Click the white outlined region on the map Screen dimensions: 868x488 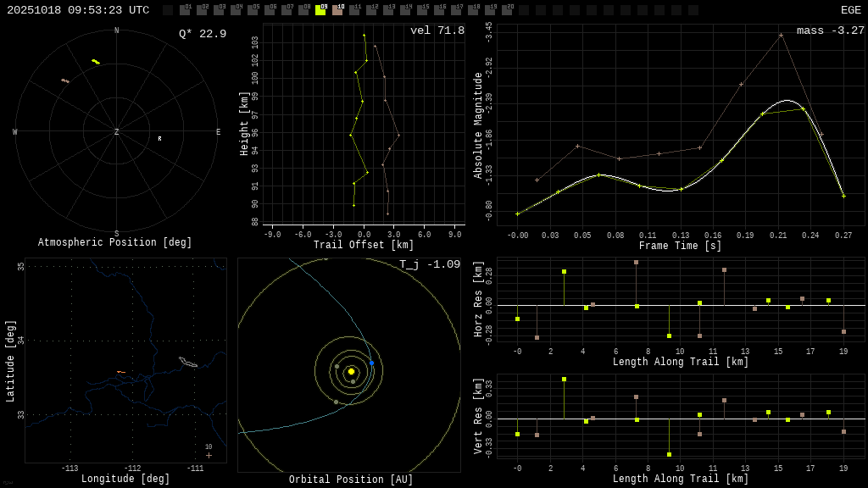(187, 363)
